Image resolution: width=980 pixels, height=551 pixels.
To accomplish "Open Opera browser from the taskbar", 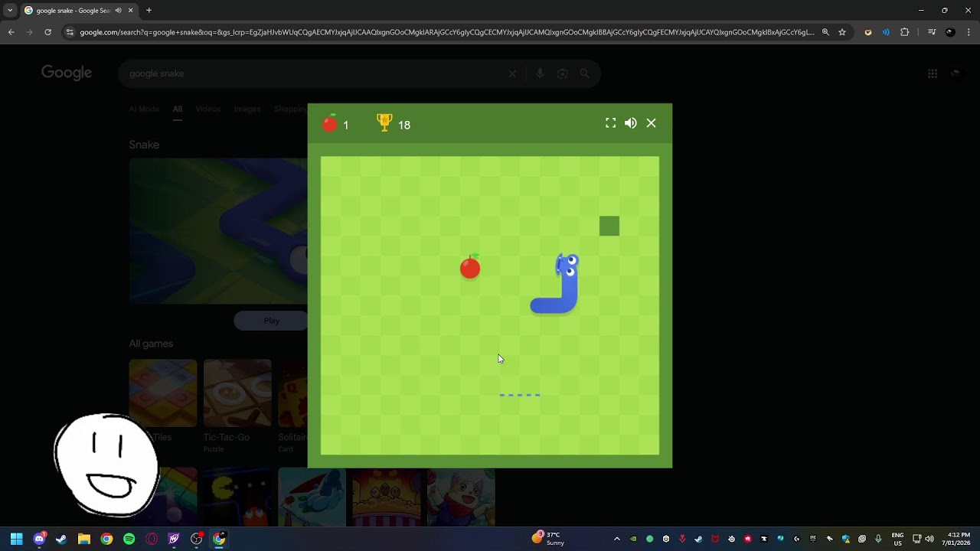I will tap(152, 539).
